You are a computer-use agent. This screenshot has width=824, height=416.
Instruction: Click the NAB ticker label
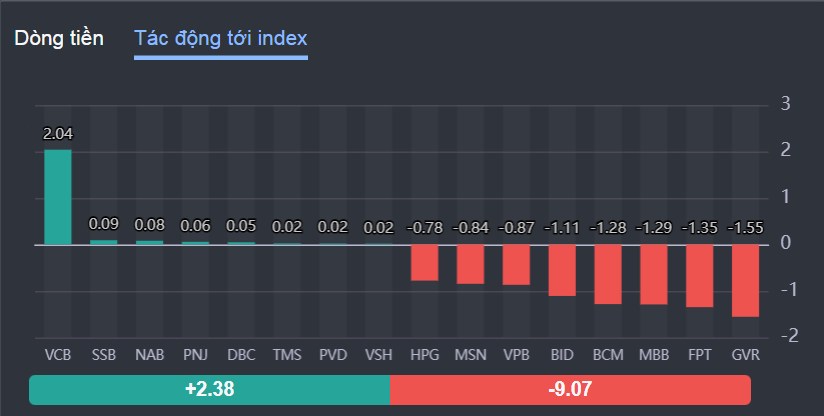(x=149, y=355)
